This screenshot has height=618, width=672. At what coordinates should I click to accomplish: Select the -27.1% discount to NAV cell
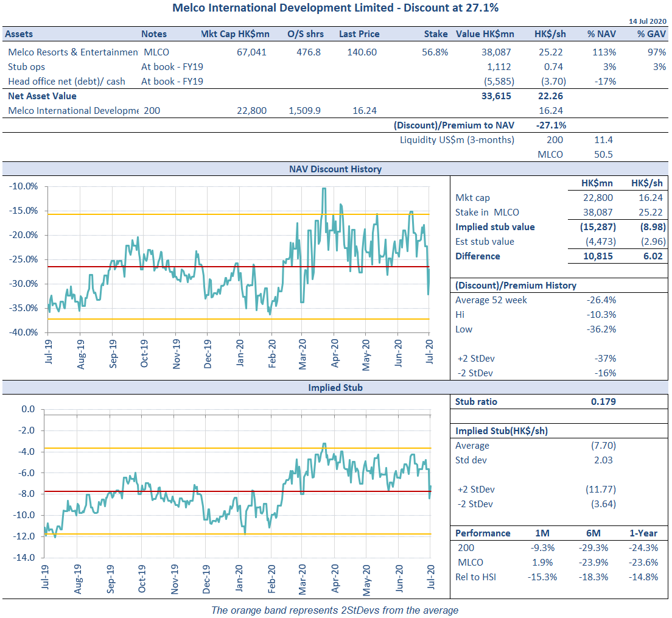(x=550, y=125)
